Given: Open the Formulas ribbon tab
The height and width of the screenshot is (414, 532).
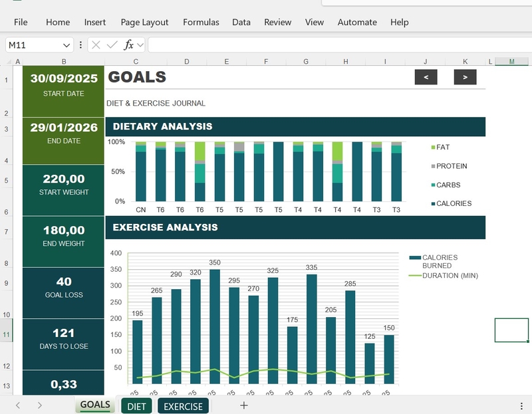Looking at the screenshot, I should pos(199,22).
